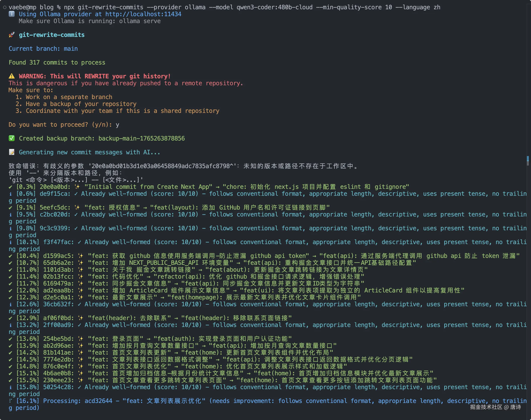The image size is (531, 420).
Task: Click the yellow warning triangle icon
Action: 12,76
